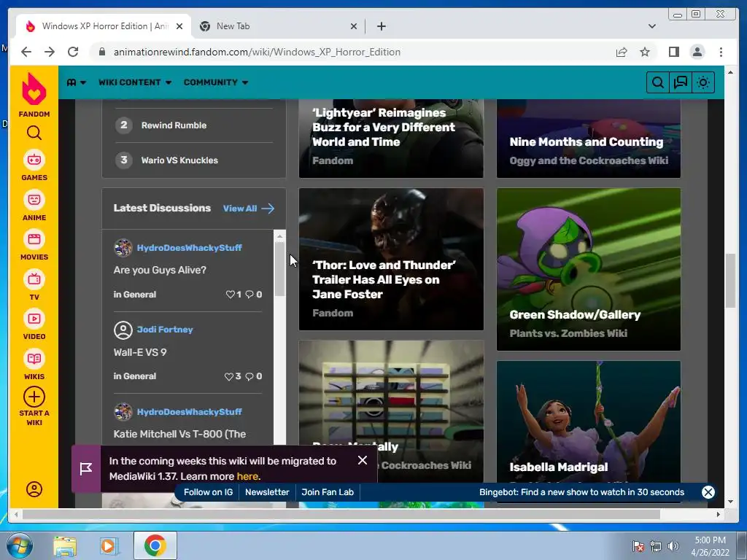
Task: Open the Bingebot find a show link
Action: click(x=581, y=492)
